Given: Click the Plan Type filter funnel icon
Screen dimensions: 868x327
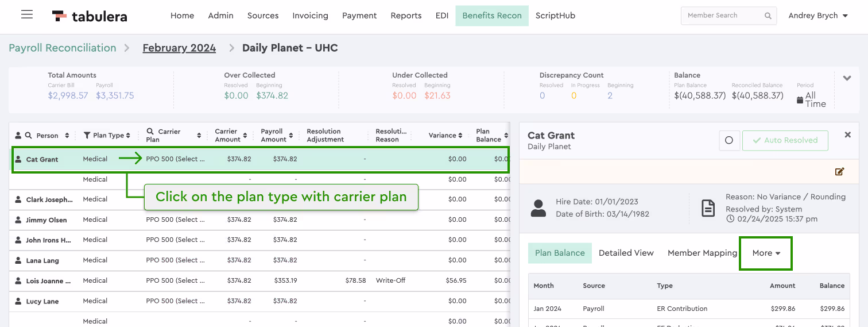Looking at the screenshot, I should (87, 136).
